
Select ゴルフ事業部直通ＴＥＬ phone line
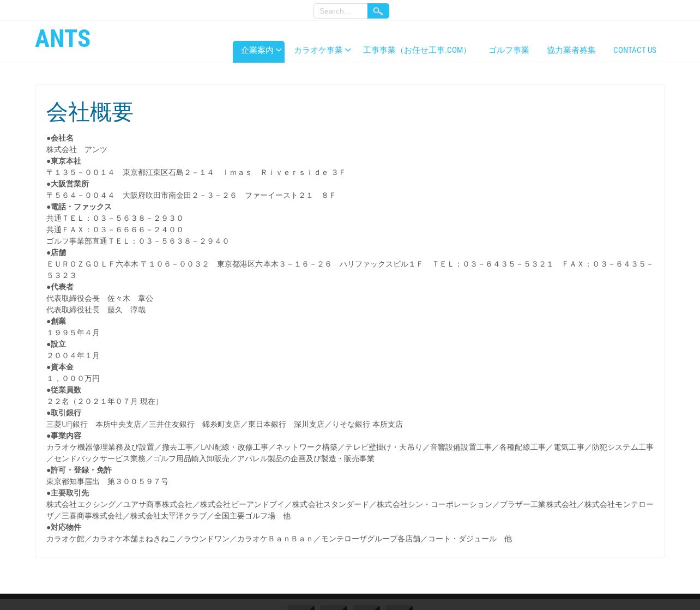coord(138,241)
